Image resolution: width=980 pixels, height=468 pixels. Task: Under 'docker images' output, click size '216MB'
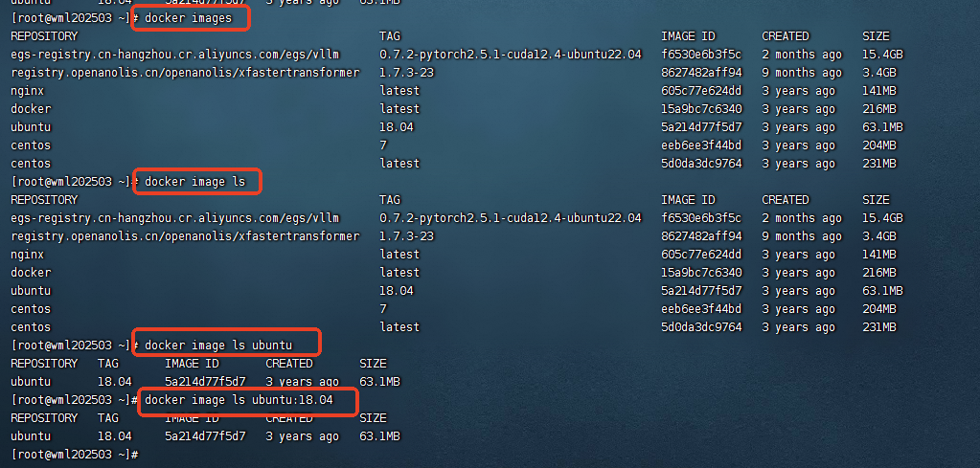[x=879, y=109]
